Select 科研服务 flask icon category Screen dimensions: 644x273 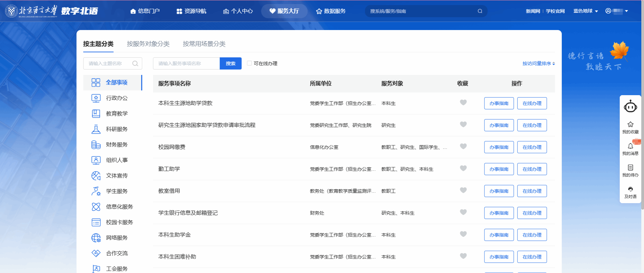(x=96, y=129)
